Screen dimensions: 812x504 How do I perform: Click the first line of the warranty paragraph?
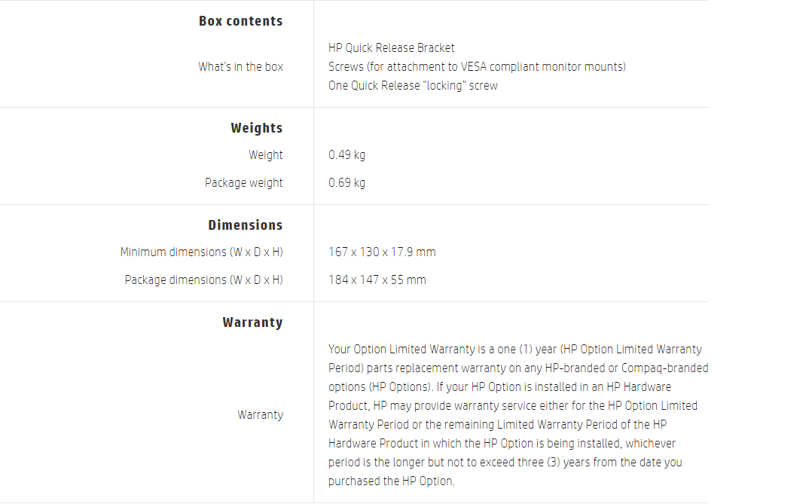tap(514, 349)
